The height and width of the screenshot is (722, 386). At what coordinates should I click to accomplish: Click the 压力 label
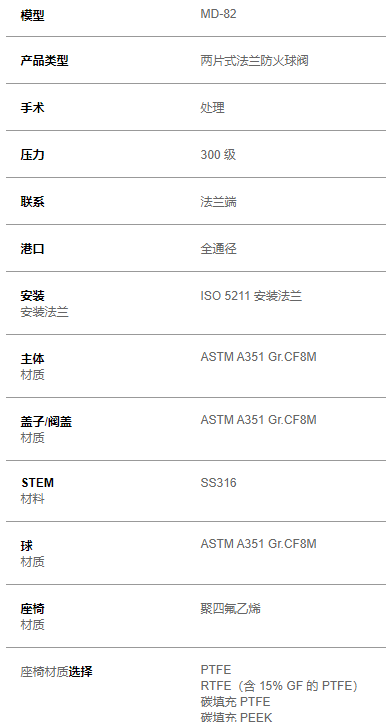[x=33, y=155]
